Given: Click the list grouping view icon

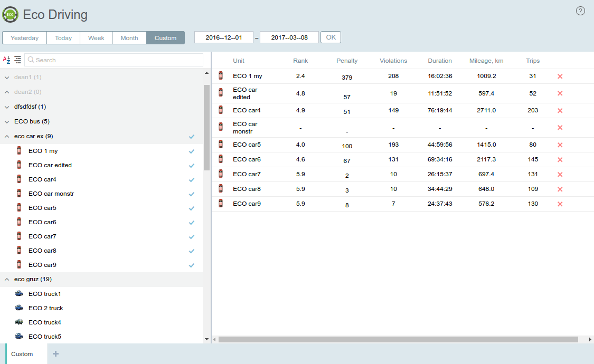Looking at the screenshot, I should [18, 60].
